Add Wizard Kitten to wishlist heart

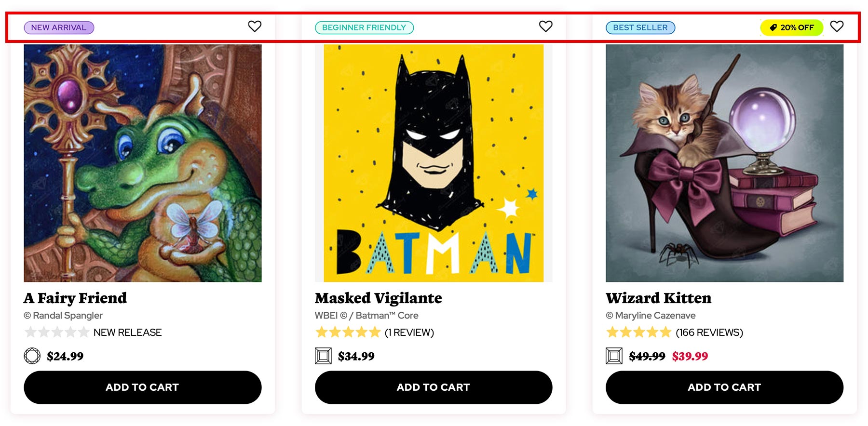pos(837,27)
